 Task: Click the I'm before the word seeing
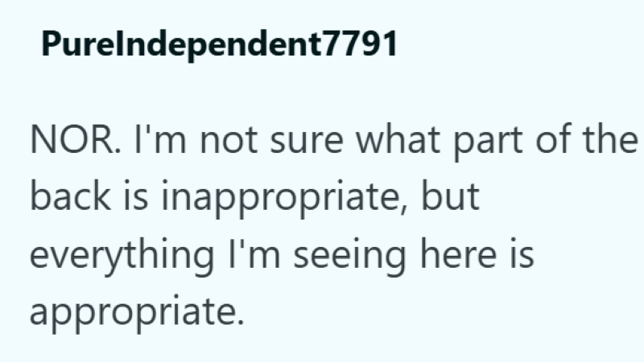click(254, 253)
